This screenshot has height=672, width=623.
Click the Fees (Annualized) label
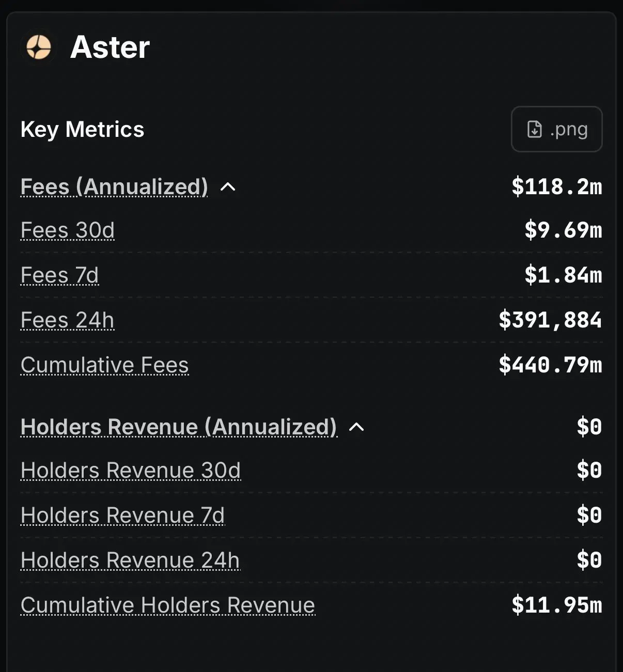[114, 187]
